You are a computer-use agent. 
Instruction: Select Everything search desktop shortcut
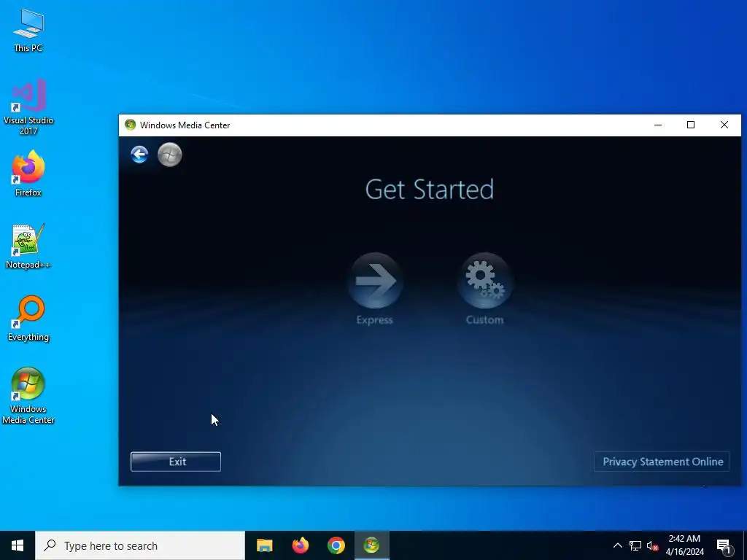coord(28,319)
